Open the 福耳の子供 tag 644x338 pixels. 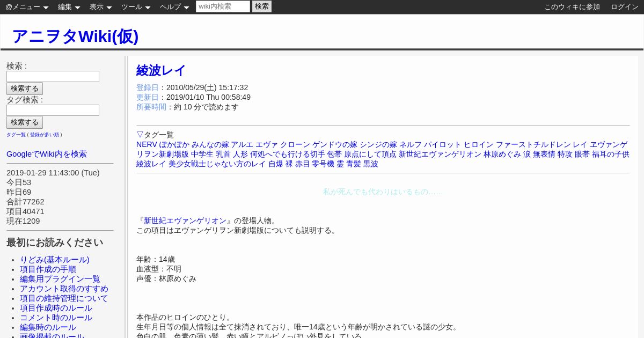point(611,154)
